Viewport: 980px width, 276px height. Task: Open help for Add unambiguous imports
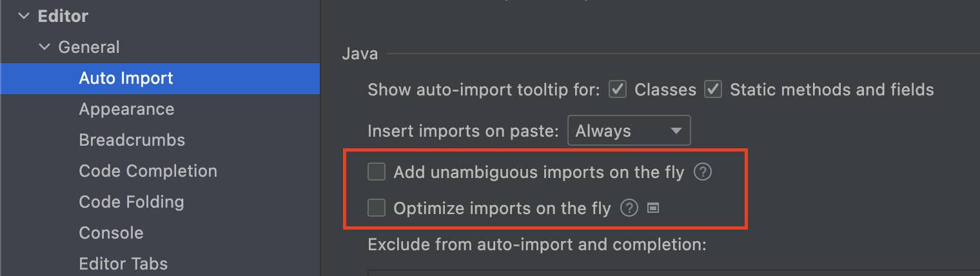703,172
